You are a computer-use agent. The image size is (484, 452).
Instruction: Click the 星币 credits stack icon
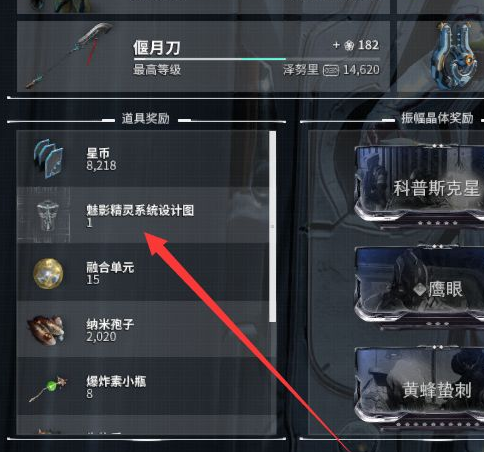click(48, 159)
